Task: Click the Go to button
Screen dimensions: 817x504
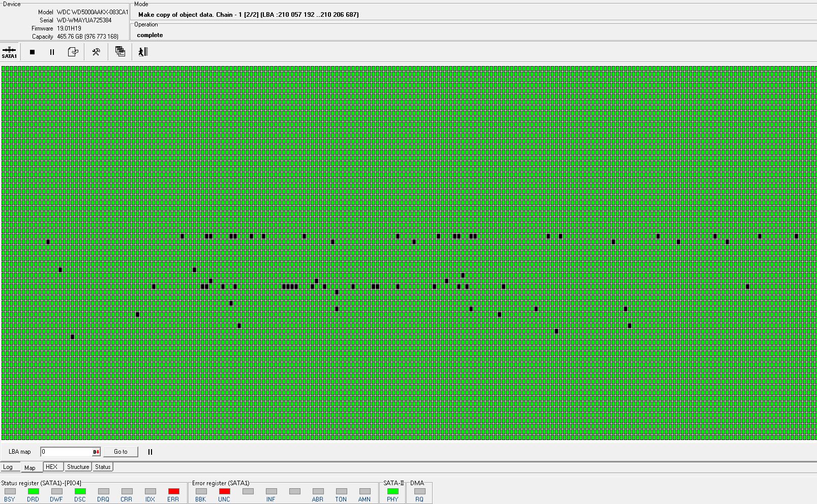Action: (120, 452)
